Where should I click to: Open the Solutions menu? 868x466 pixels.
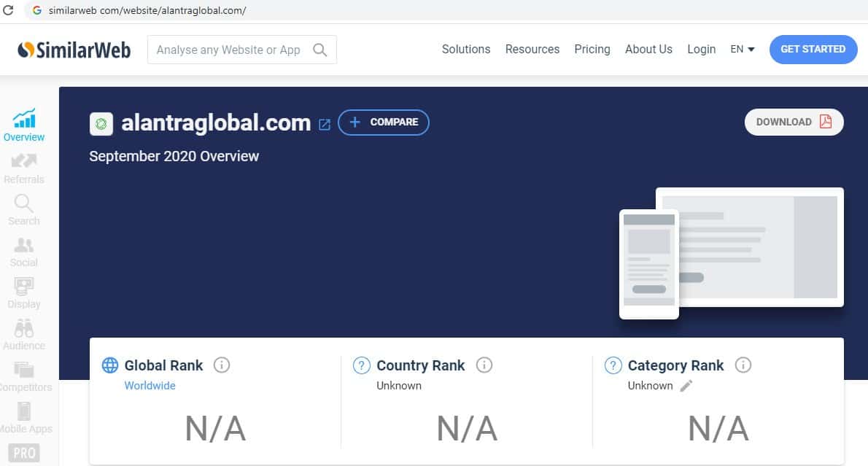(466, 50)
